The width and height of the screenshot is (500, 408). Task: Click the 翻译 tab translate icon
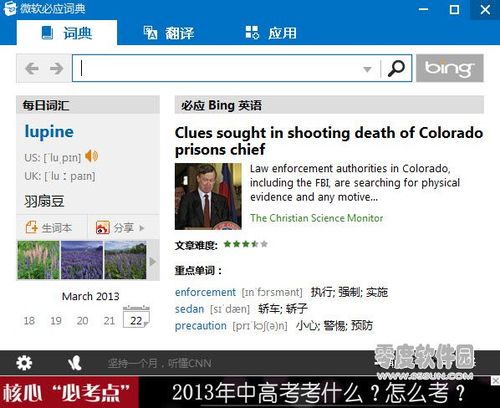(150, 33)
